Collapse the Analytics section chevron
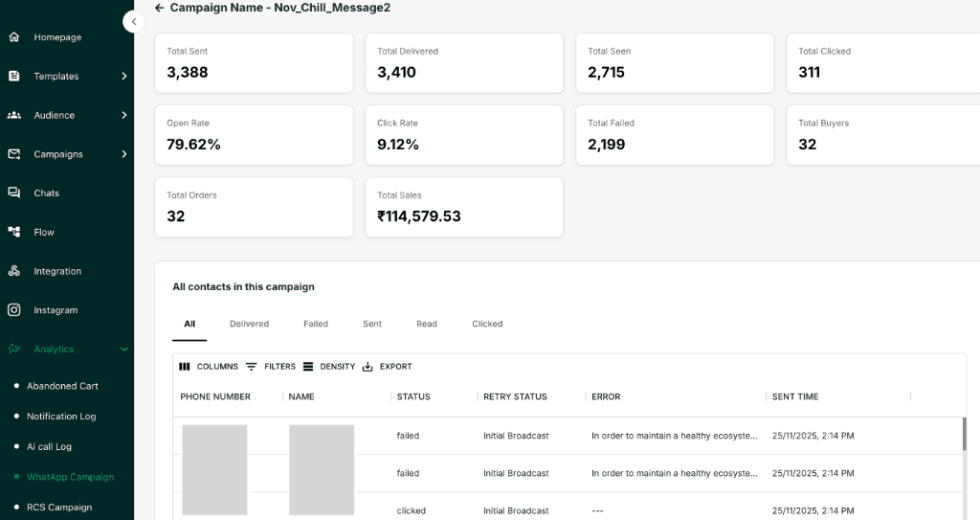 (124, 350)
